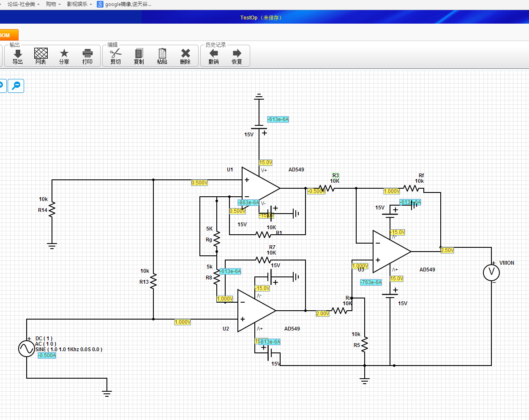
Task: Select the U1 op-amp triangle
Action: 261,188
